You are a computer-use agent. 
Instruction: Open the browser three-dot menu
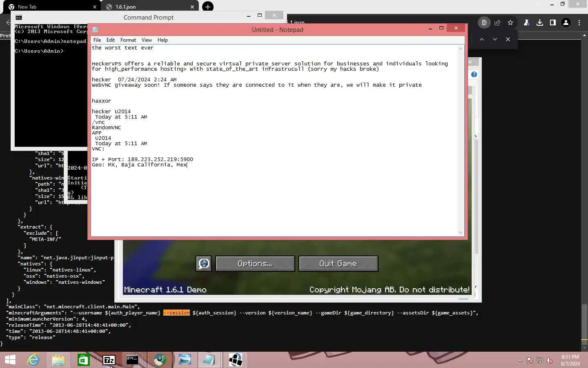(x=579, y=22)
